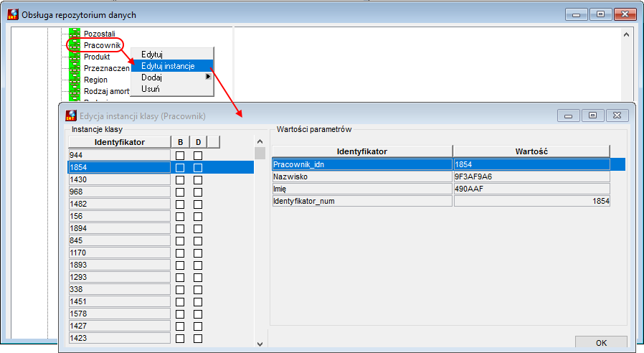Toggle D checkbox for instance 944
This screenshot has width=644, height=353.
(198, 156)
